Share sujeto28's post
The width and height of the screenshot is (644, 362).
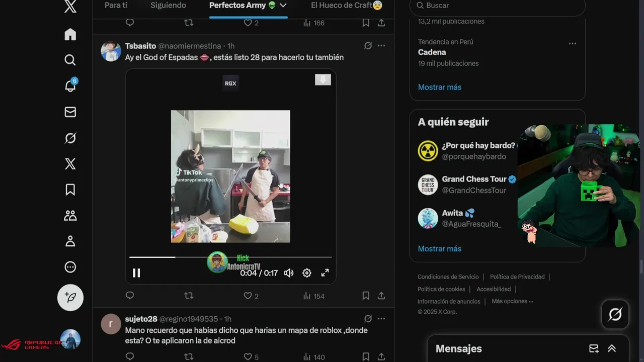click(381, 356)
